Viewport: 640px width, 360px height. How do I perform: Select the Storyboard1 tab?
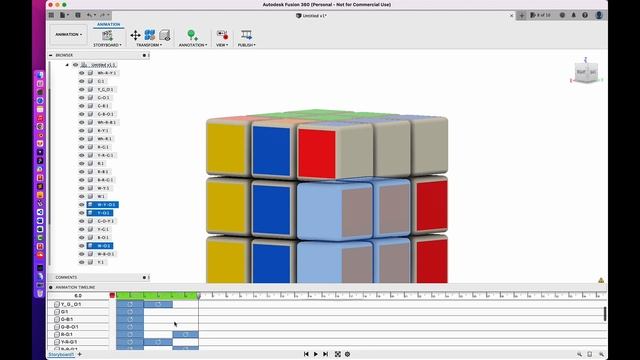pyautogui.click(x=61, y=354)
